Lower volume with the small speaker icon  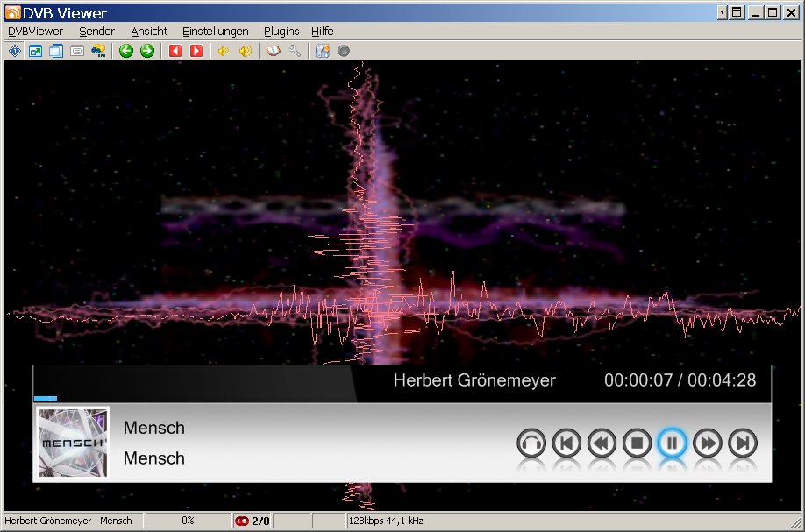224,51
